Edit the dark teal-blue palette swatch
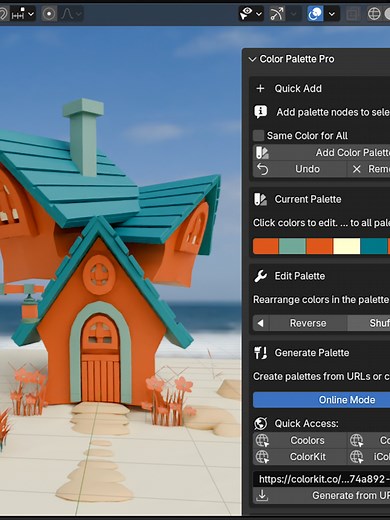 click(374, 246)
